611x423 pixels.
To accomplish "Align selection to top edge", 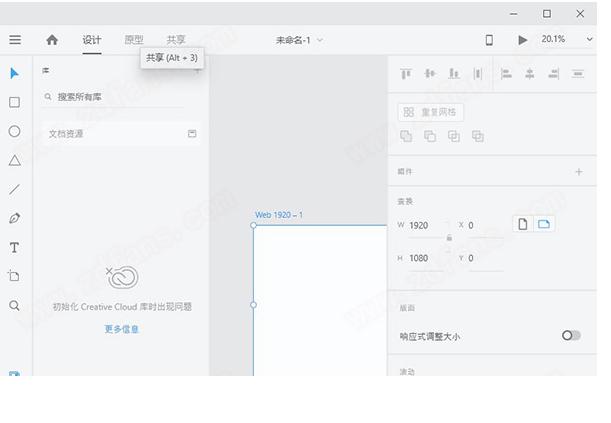I will tap(406, 74).
